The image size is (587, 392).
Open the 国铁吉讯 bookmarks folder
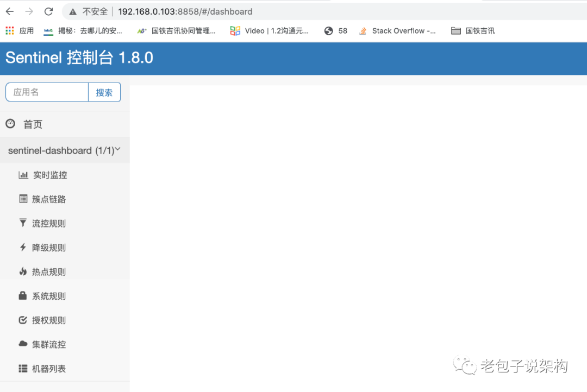[x=473, y=30]
